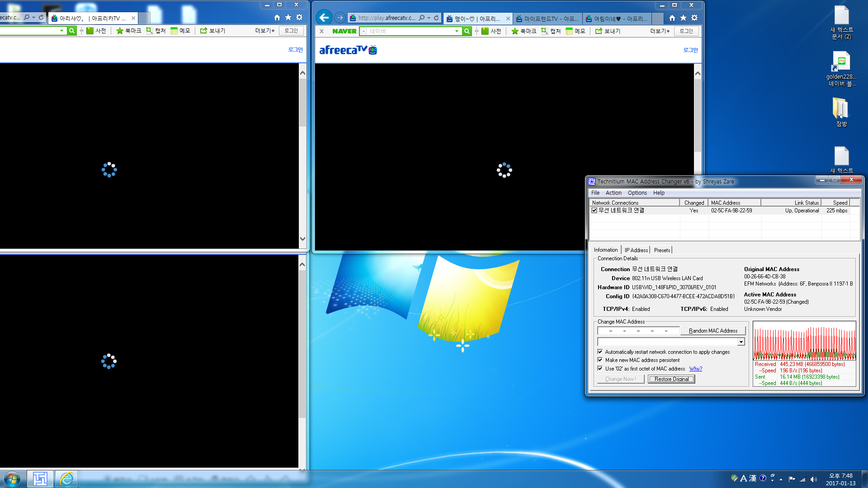Open the Naver 북마크 bookmark star icon

(515, 31)
